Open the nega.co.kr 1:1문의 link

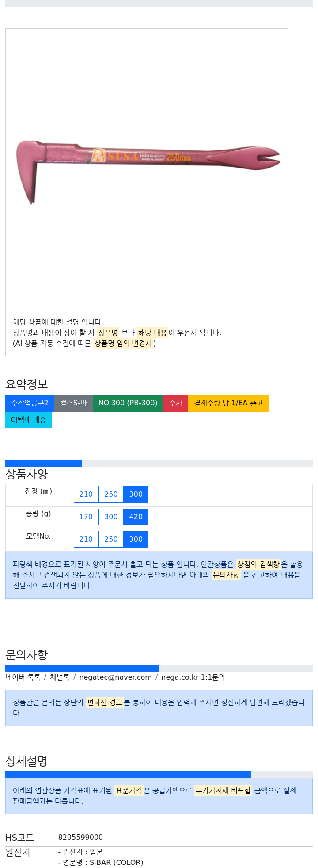(x=193, y=677)
